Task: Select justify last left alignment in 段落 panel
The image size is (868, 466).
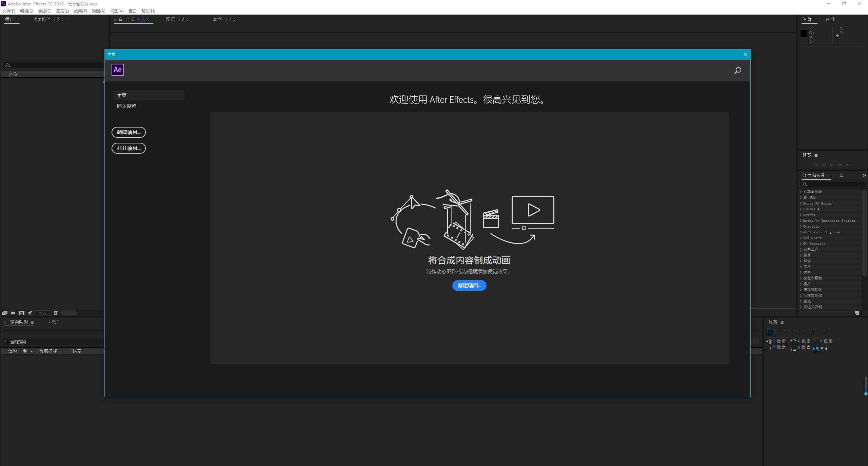Action: pos(797,332)
